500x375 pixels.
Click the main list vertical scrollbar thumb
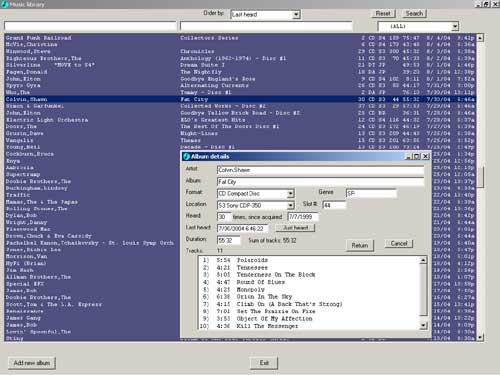click(480, 177)
